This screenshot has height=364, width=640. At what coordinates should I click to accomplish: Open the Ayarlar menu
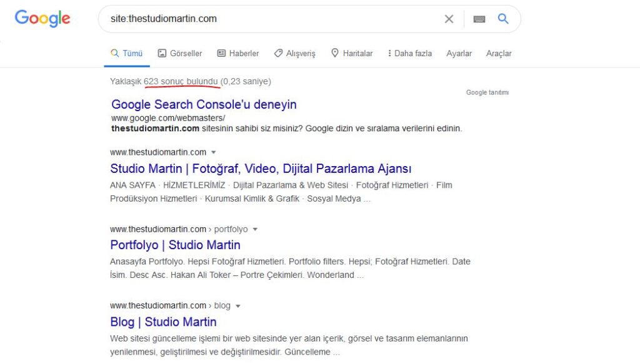coord(459,54)
